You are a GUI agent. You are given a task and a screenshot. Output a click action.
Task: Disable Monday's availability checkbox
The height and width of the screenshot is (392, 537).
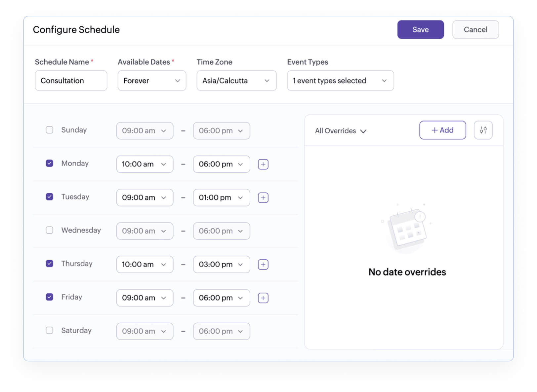tap(49, 163)
